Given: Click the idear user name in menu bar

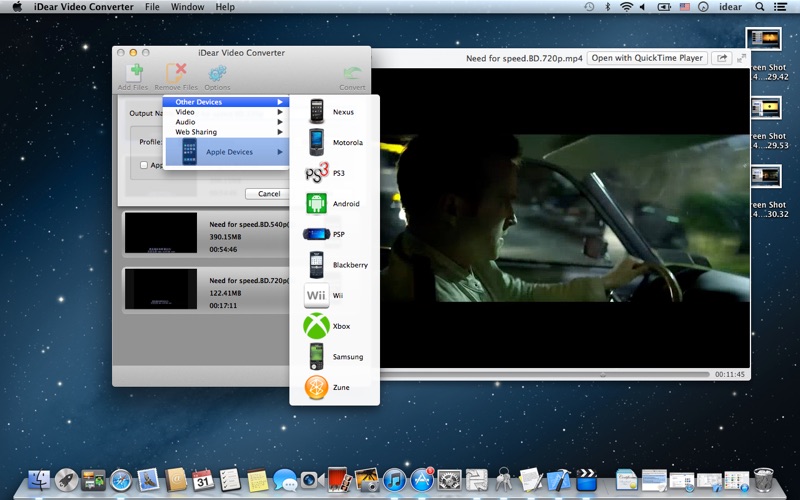Looking at the screenshot, I should [730, 7].
